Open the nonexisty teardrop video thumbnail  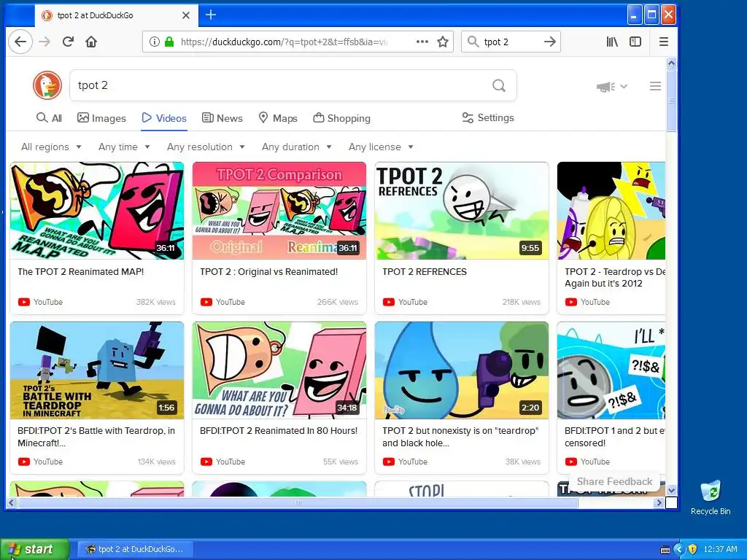462,370
